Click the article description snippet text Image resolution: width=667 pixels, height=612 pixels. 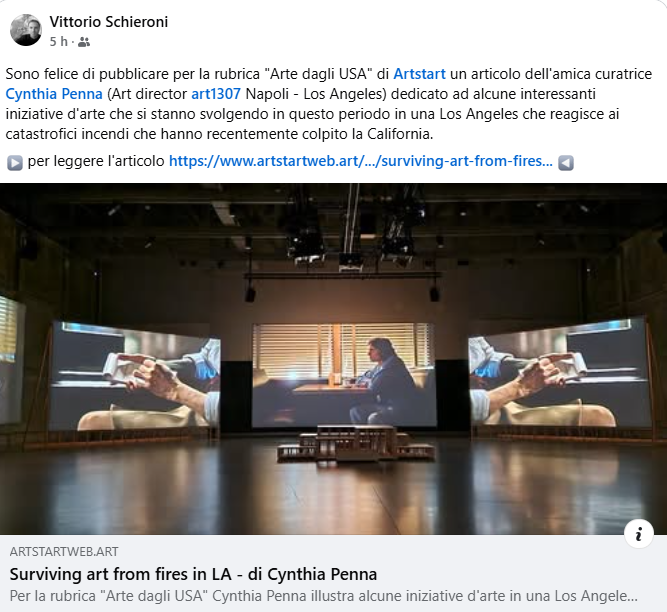(x=323, y=596)
